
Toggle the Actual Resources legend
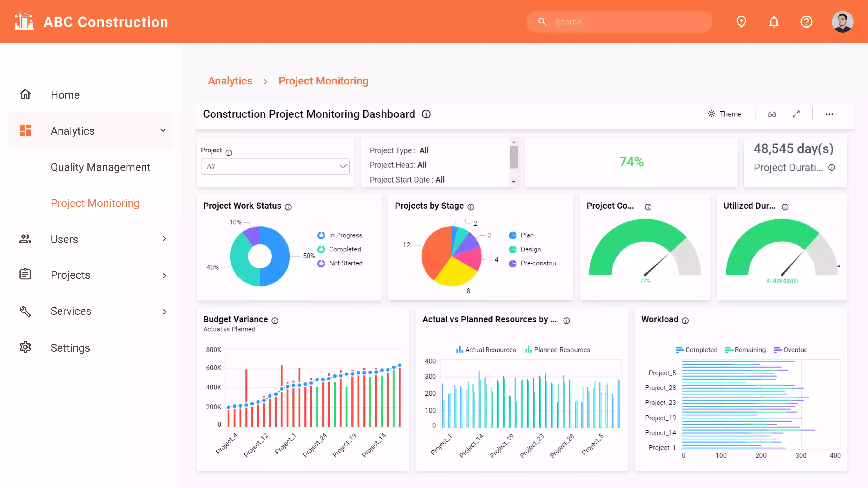tap(486, 350)
